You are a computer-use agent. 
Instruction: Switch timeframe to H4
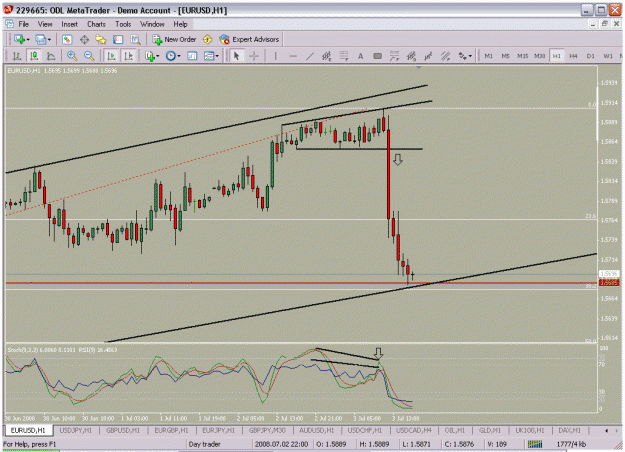point(574,56)
